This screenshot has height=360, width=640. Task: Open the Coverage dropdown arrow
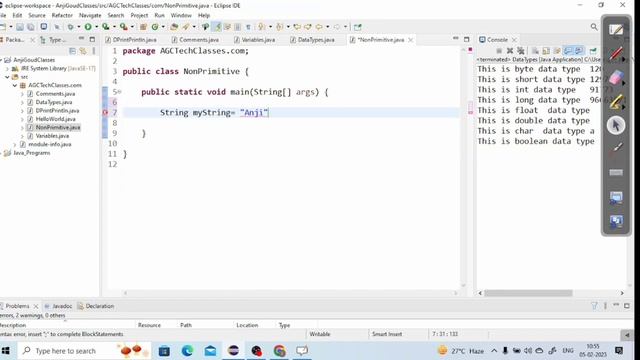coord(114,27)
